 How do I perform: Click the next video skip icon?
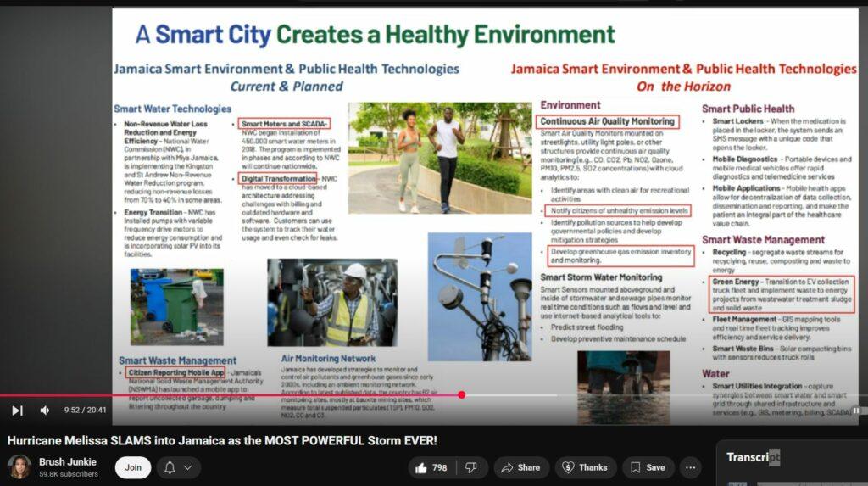pyautogui.click(x=17, y=411)
